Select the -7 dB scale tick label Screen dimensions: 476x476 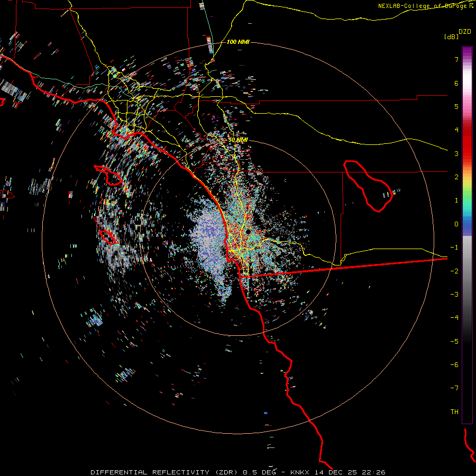coord(454,388)
